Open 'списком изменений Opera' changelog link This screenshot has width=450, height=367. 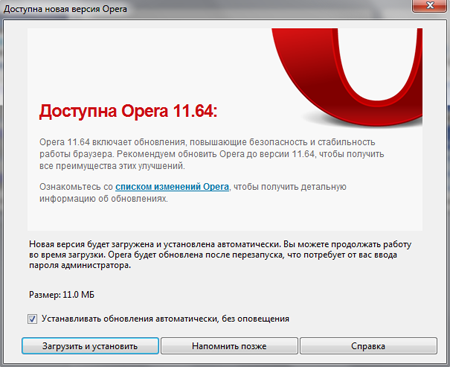[172, 187]
